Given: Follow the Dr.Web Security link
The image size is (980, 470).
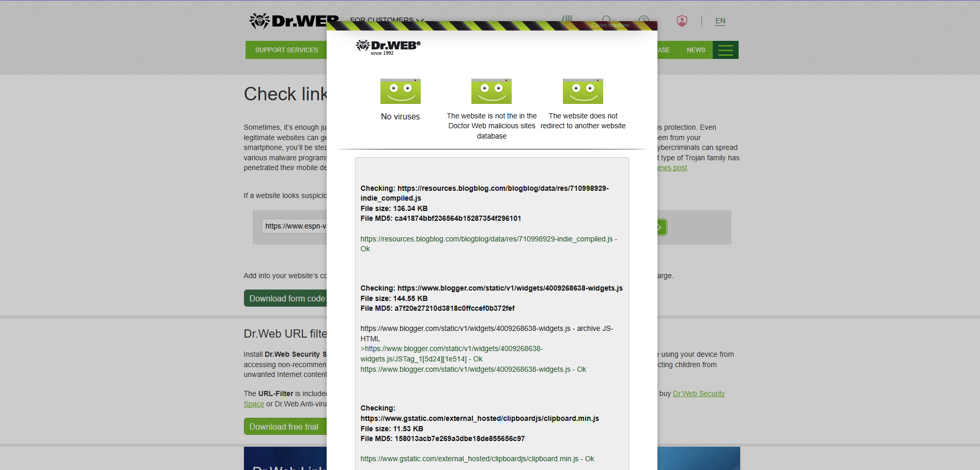Looking at the screenshot, I should tap(699, 393).
